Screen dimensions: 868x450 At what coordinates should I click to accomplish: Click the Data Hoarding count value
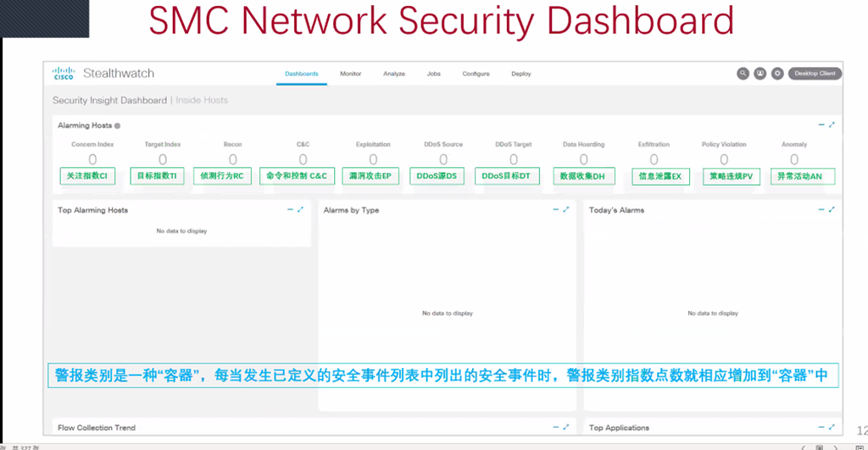point(583,159)
